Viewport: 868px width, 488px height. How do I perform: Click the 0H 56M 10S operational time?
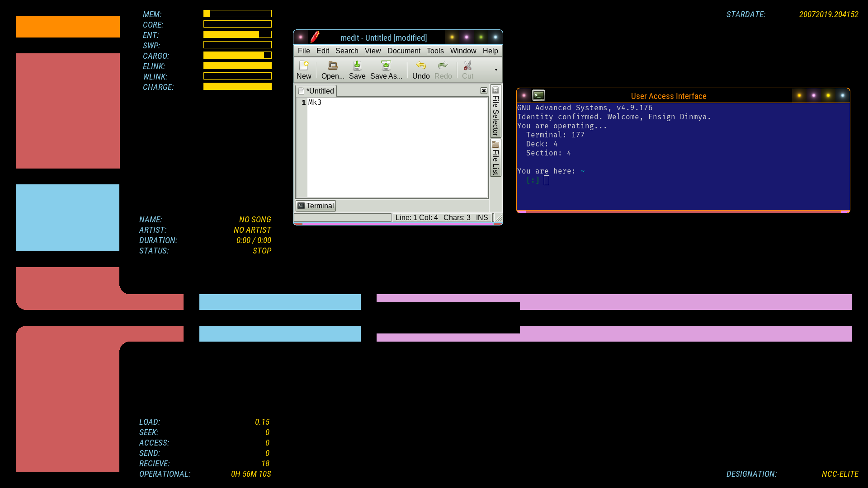coord(251,474)
